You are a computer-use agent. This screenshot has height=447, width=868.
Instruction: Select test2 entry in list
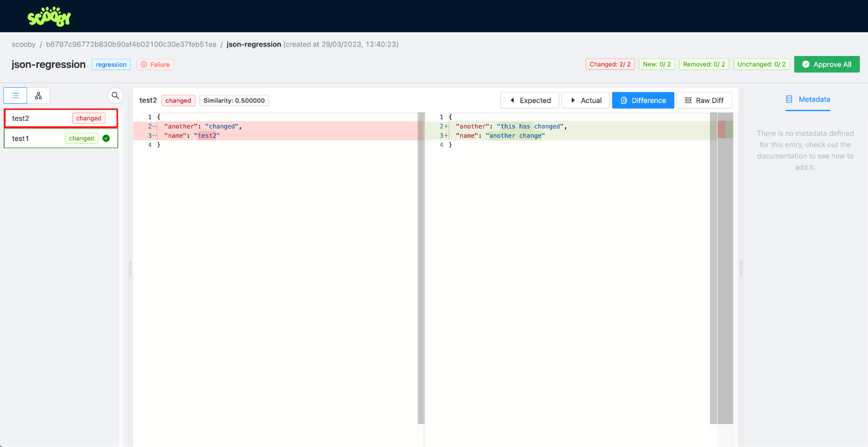click(39, 118)
